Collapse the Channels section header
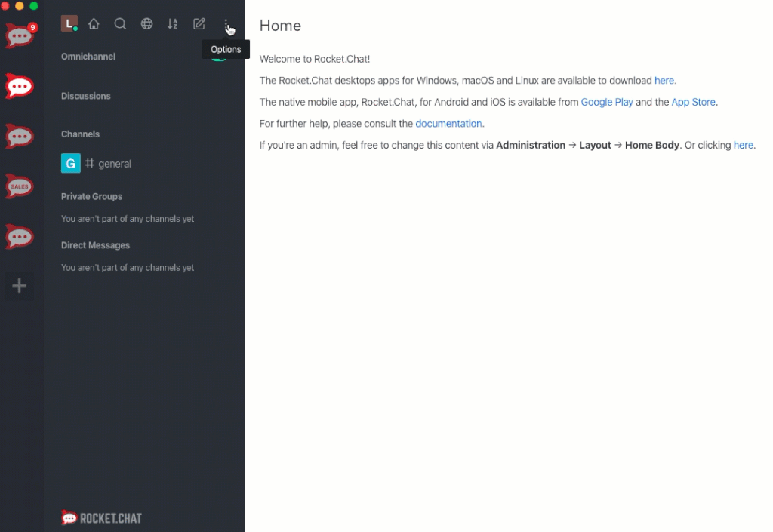The image size is (773, 532). 80,134
